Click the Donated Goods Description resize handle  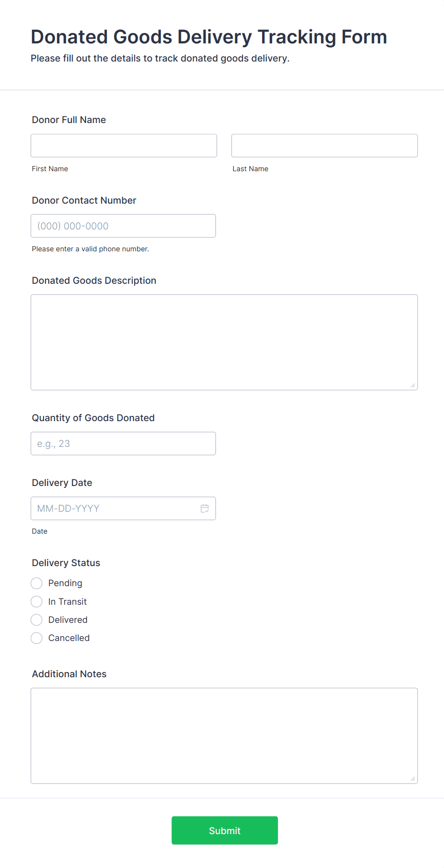pos(412,384)
